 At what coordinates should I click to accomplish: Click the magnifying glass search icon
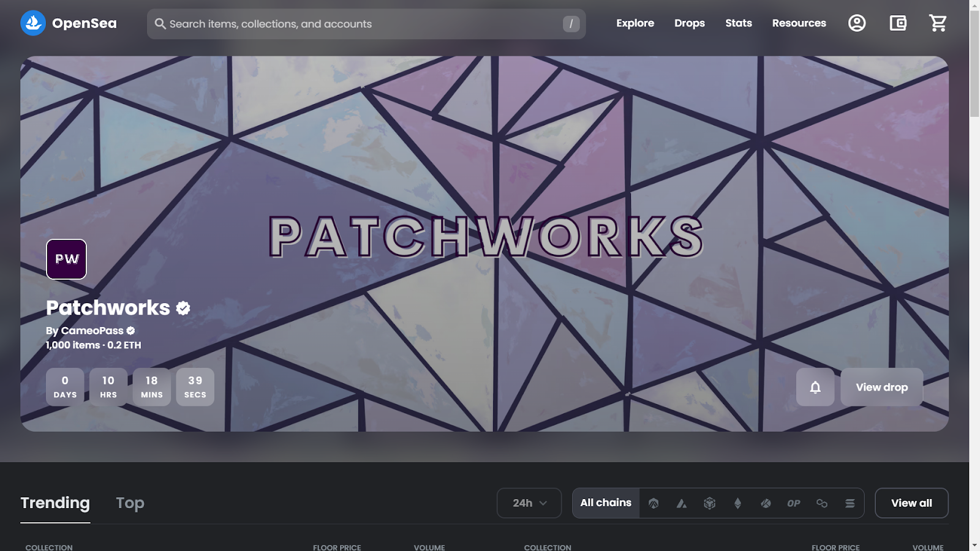tap(160, 24)
